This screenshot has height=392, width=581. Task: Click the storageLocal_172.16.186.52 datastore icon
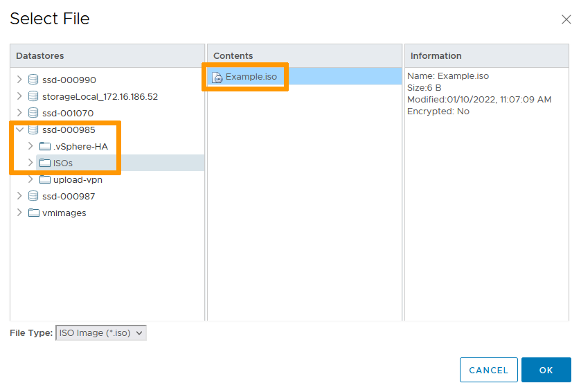33,96
